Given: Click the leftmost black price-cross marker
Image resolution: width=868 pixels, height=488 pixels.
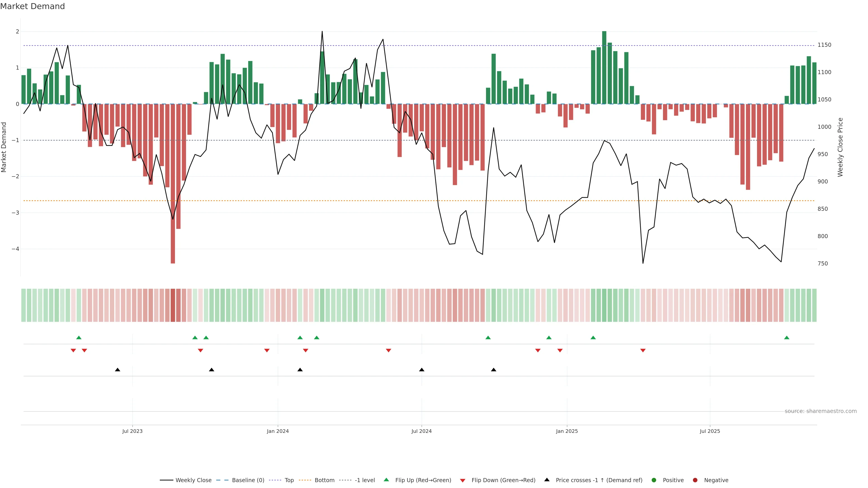Looking at the screenshot, I should coord(118,370).
